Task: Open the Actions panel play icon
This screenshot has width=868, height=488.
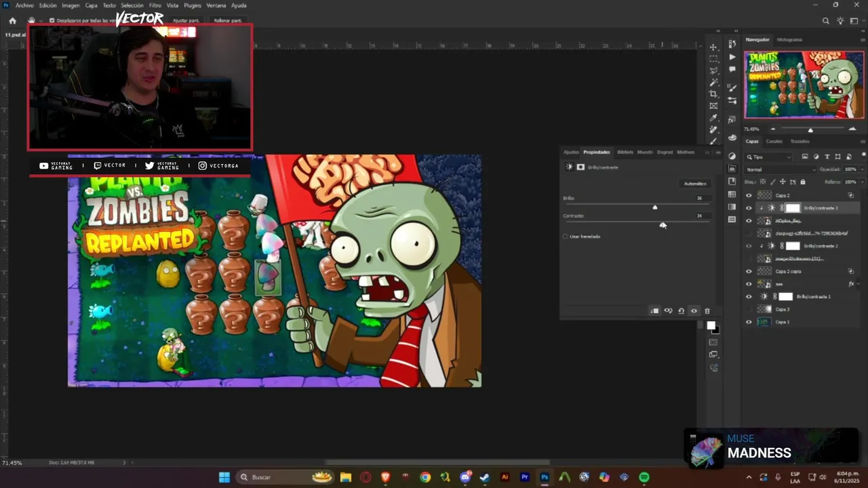Action: [x=732, y=57]
